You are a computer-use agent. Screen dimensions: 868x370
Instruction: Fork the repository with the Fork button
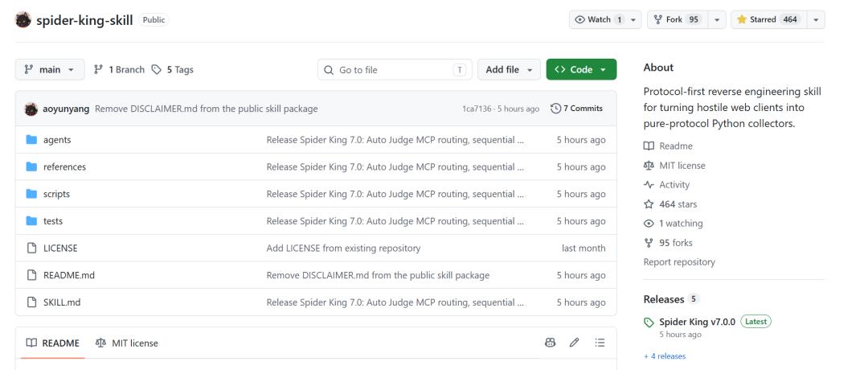pyautogui.click(x=678, y=19)
